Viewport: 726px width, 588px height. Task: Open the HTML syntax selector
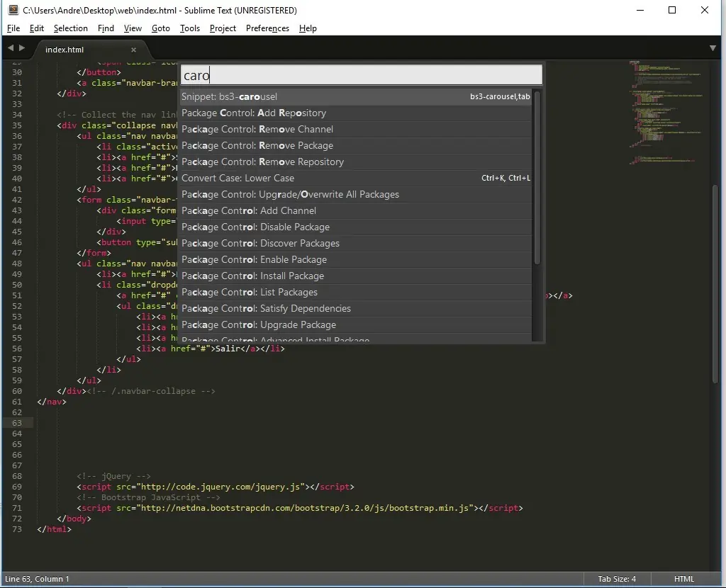point(684,579)
